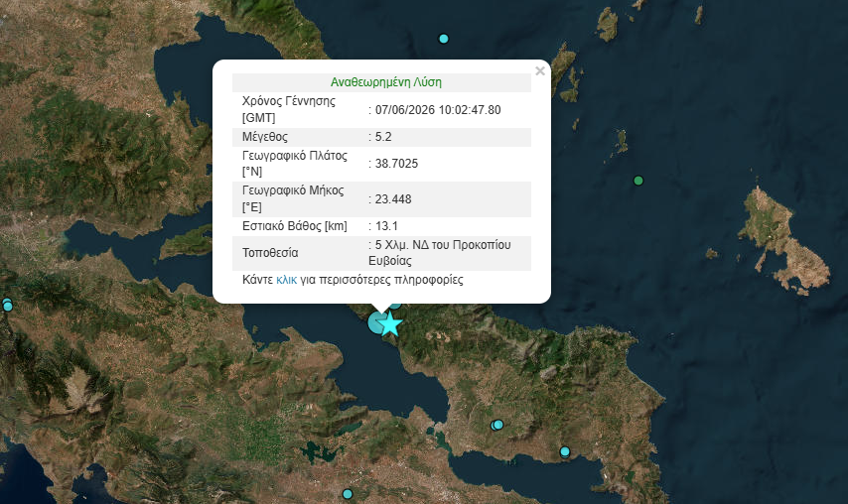Select the cyan marker at the bottom edge
The width and height of the screenshot is (848, 504).
click(x=348, y=494)
